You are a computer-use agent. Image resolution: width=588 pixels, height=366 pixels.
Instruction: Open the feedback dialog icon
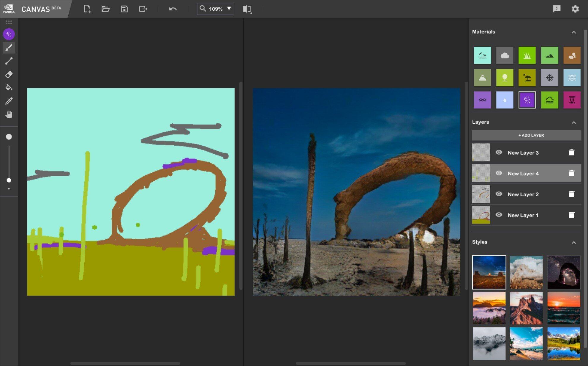pos(557,9)
